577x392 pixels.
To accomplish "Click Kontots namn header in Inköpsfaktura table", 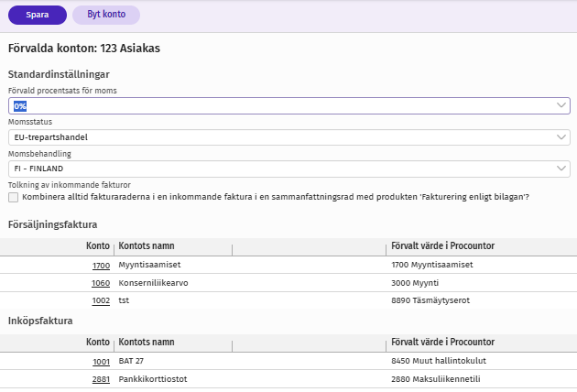I will (x=147, y=342).
